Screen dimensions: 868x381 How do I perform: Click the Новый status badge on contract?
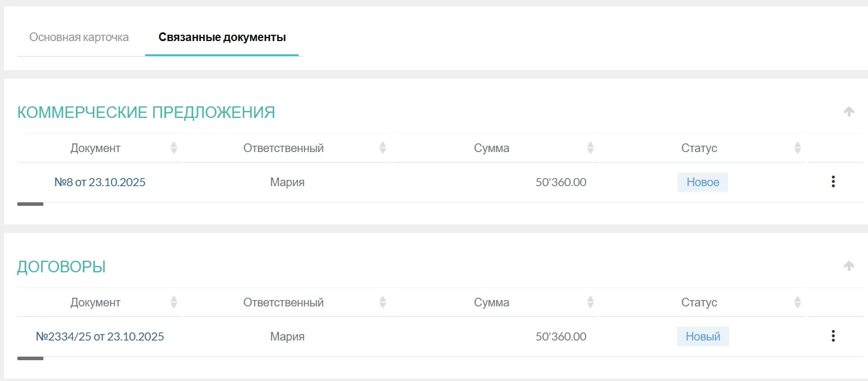pyautogui.click(x=703, y=336)
